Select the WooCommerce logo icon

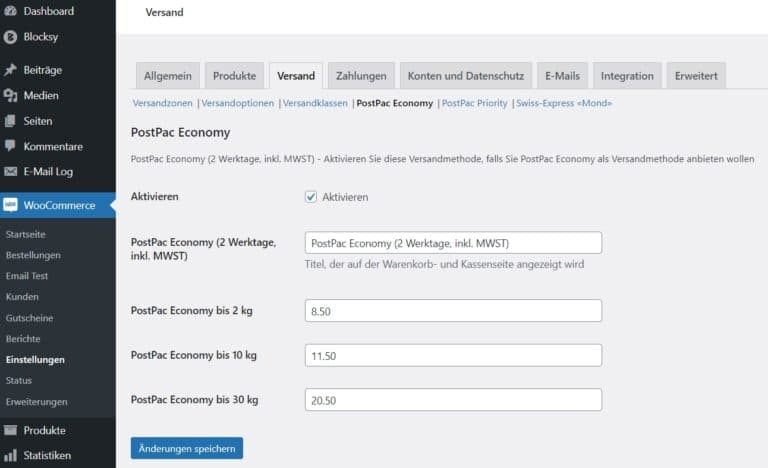click(10, 205)
